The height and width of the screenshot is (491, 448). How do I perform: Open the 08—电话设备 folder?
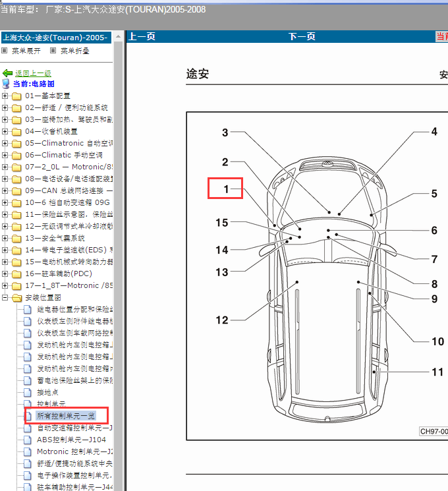click(69, 179)
